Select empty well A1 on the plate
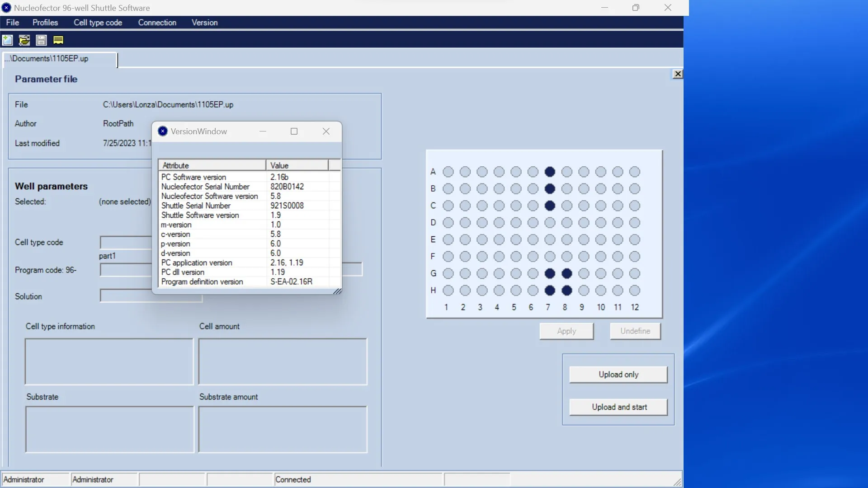This screenshot has height=488, width=868. click(x=448, y=172)
